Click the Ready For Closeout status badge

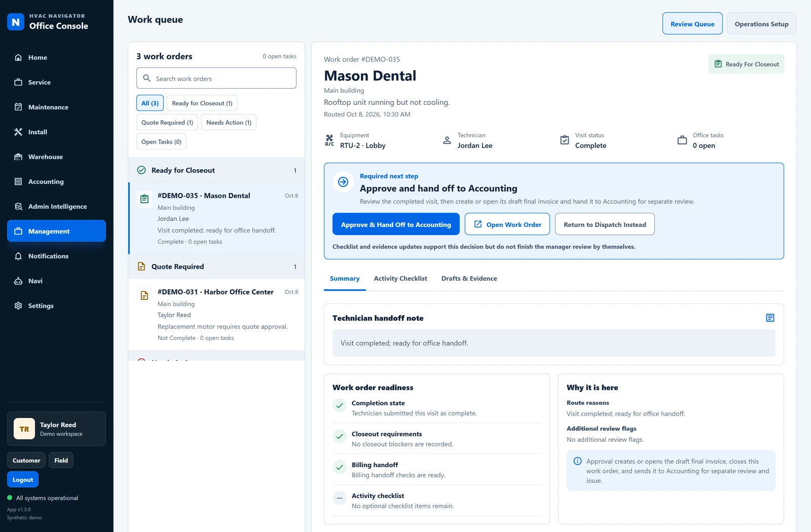[746, 64]
